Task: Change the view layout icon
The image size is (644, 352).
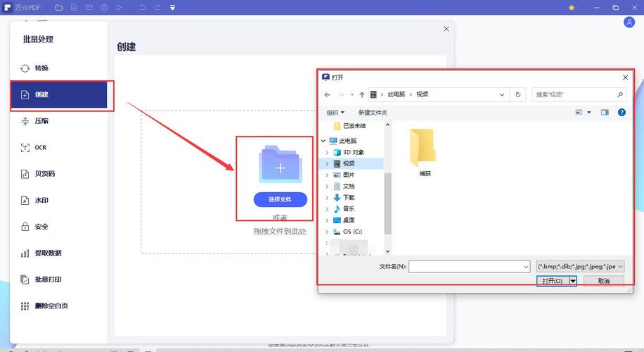Action: point(579,112)
